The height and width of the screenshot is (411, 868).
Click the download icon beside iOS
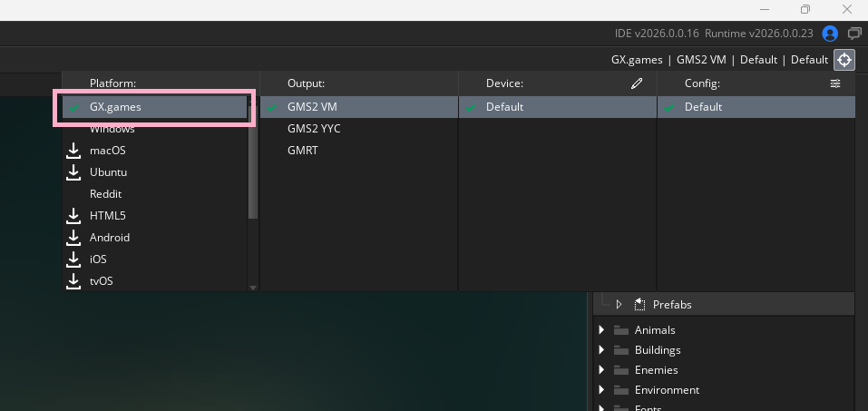[x=73, y=259]
